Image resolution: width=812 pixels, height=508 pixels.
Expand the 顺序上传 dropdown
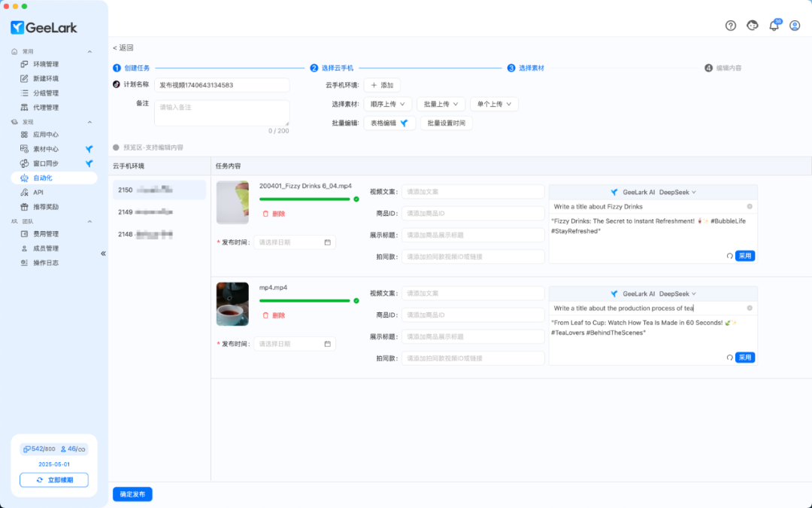tap(388, 104)
